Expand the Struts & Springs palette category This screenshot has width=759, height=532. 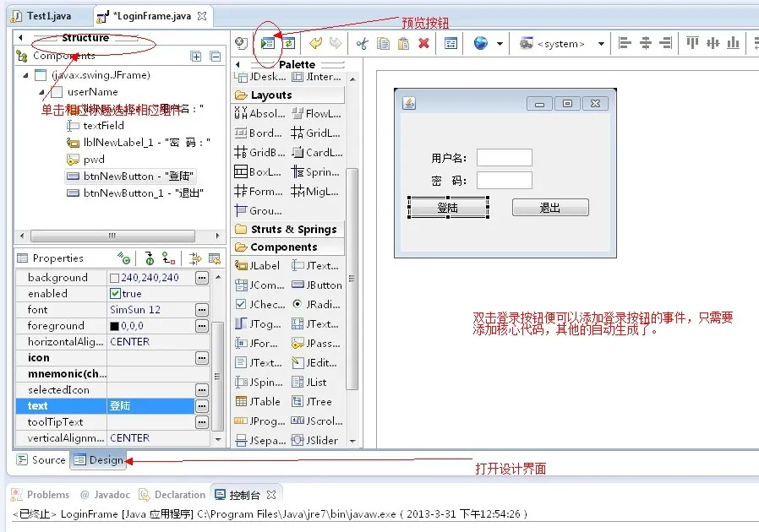point(287,229)
